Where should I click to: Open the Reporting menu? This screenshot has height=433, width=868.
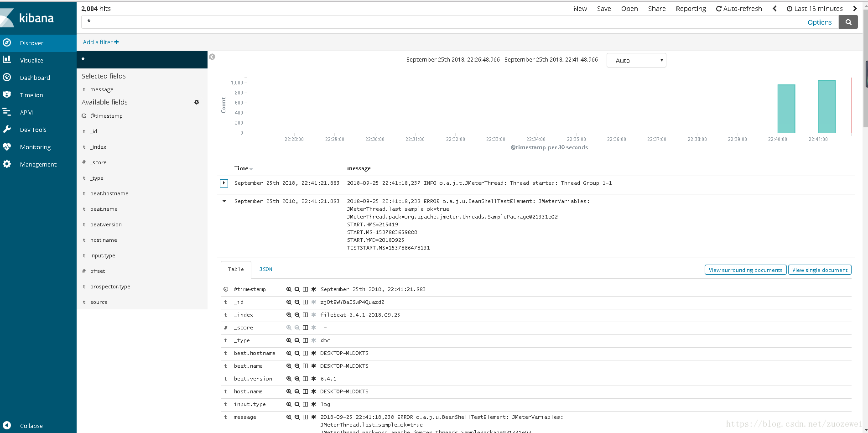691,9
